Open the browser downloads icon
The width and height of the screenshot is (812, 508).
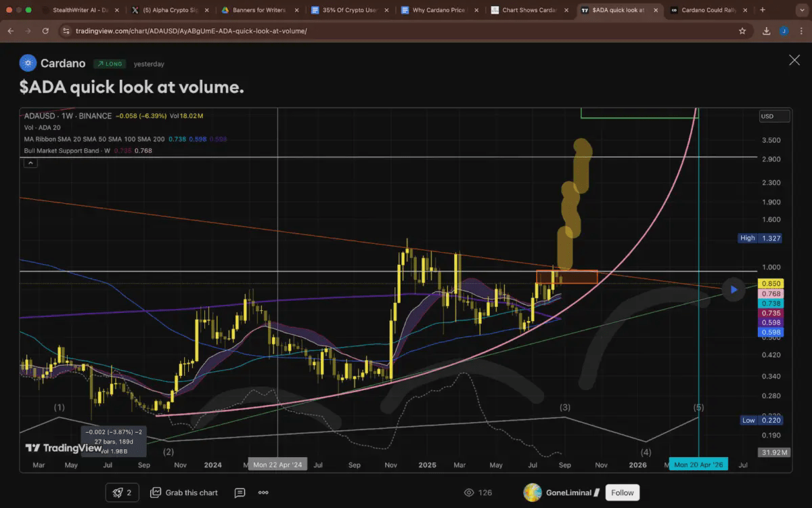[765, 30]
